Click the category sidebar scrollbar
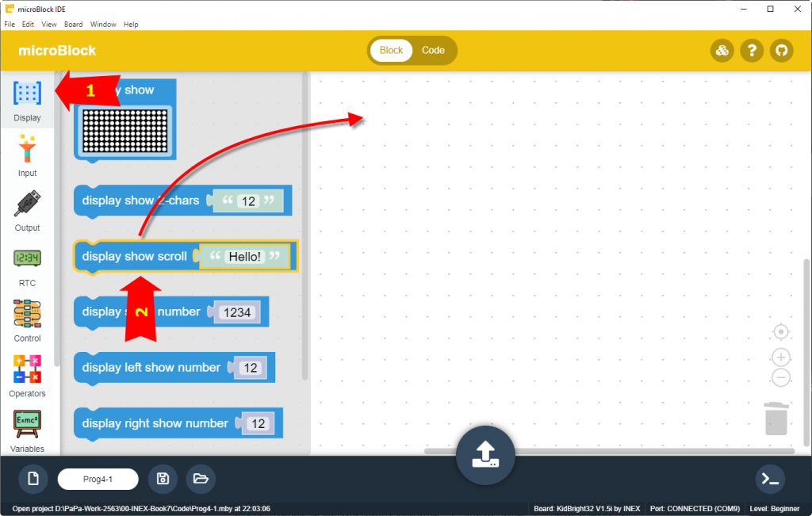The image size is (812, 516). tap(57, 220)
